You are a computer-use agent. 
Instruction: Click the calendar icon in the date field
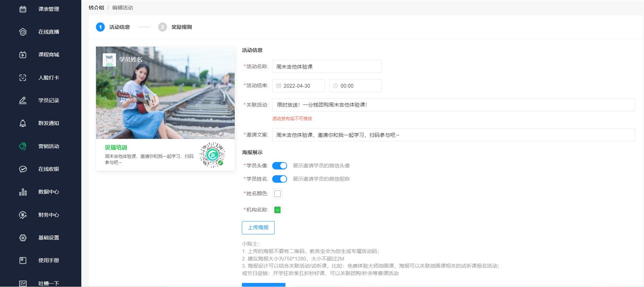point(279,86)
